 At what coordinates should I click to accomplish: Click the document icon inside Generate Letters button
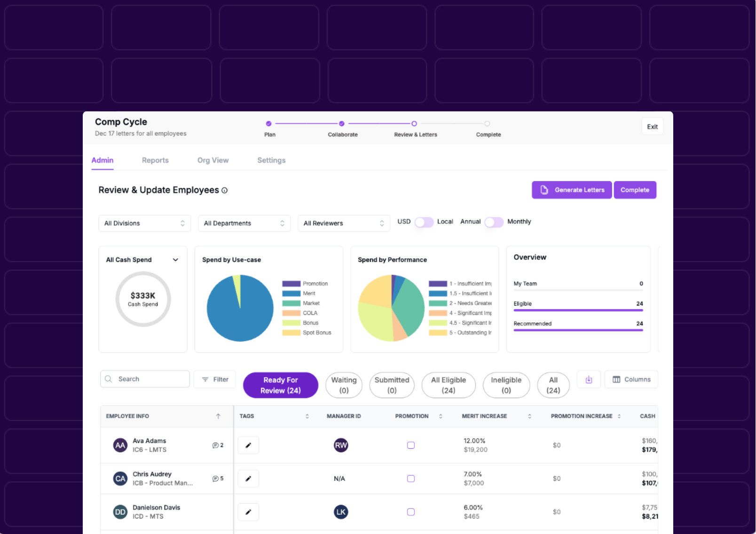[x=544, y=190]
